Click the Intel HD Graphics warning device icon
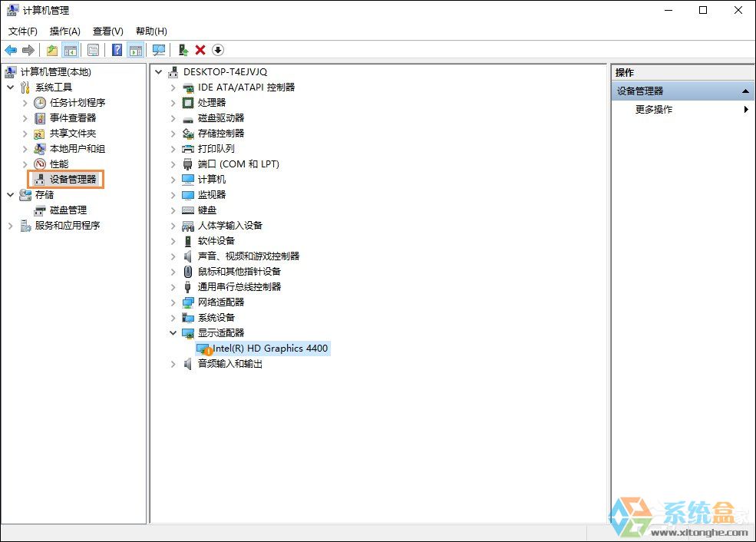Screen dimensions: 756x542 tap(204, 349)
